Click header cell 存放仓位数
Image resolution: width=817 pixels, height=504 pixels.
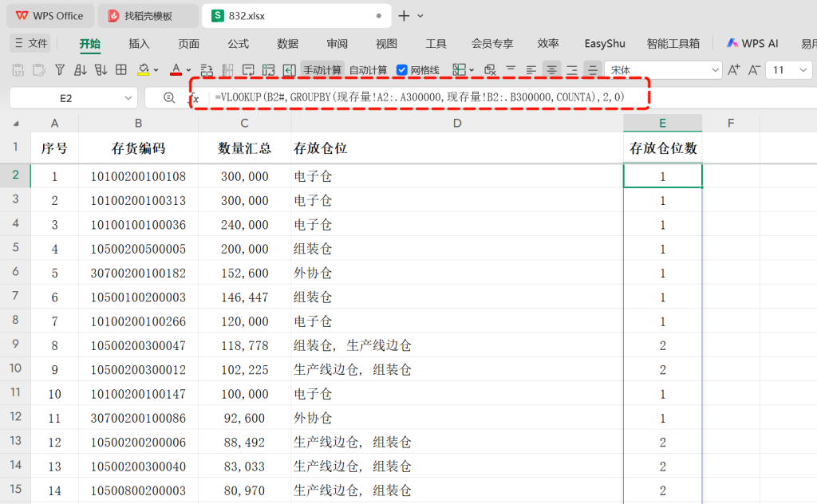click(x=663, y=148)
